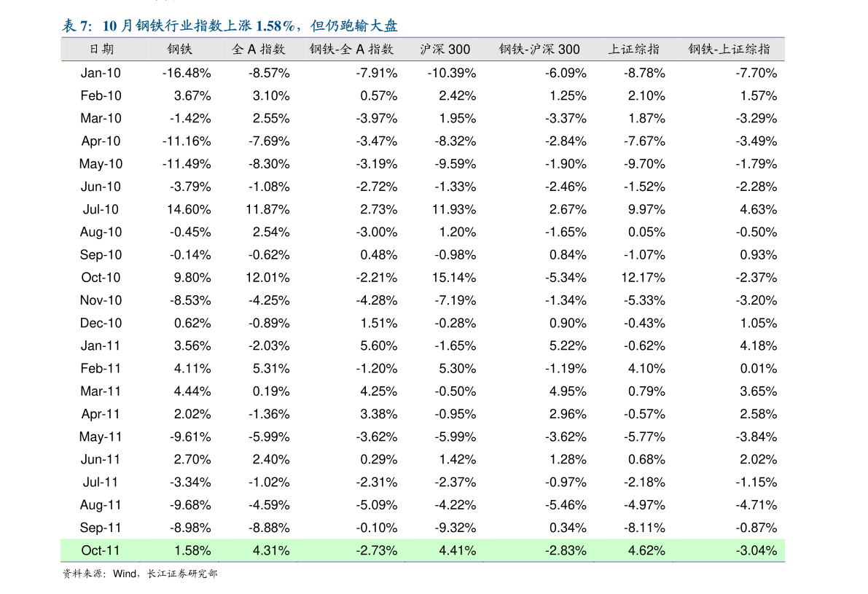The width and height of the screenshot is (868, 594).
Task: Click the '钢铁-上证综指' column header
Action: (x=729, y=50)
